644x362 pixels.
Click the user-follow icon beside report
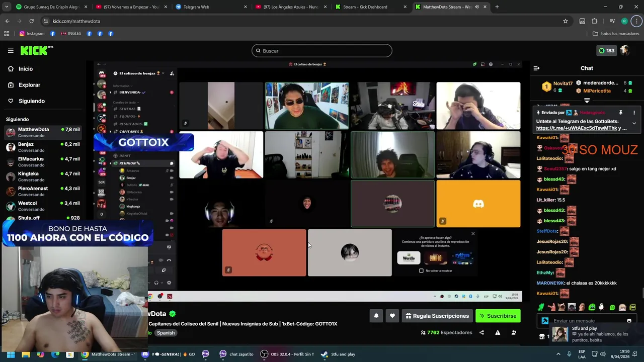(514, 332)
